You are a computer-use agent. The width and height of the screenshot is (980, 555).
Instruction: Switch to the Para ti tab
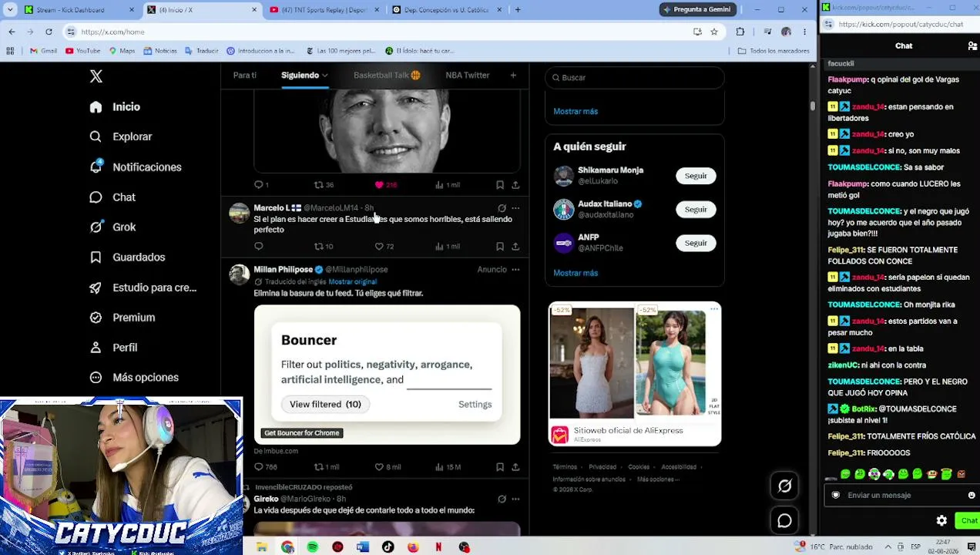pyautogui.click(x=245, y=75)
